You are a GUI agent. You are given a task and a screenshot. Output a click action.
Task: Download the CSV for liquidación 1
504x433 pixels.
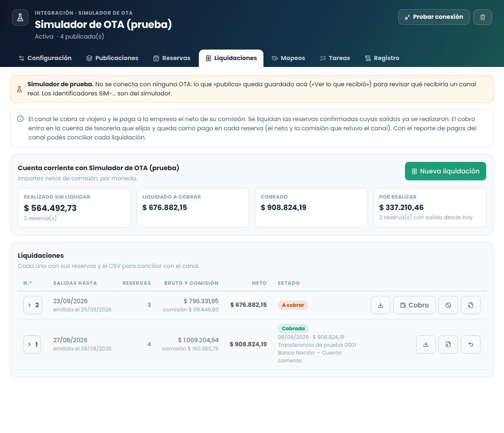coord(426,344)
